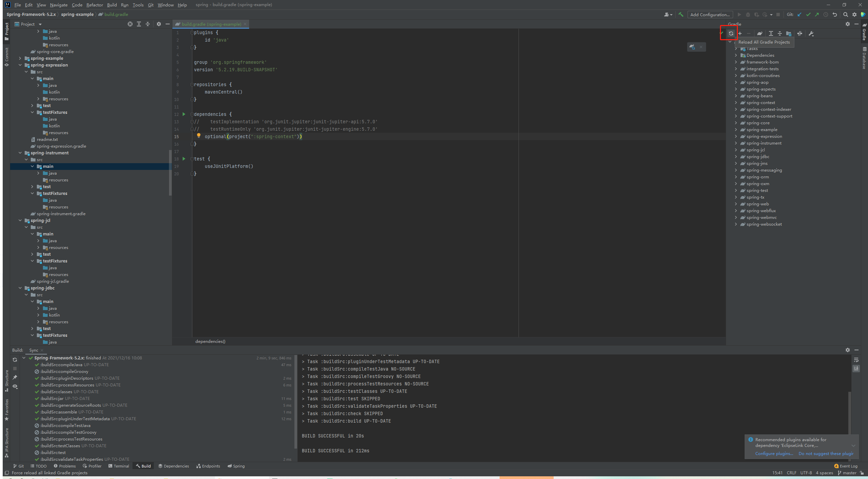
Task: Open the Build view options eye icon
Action: tap(15, 386)
